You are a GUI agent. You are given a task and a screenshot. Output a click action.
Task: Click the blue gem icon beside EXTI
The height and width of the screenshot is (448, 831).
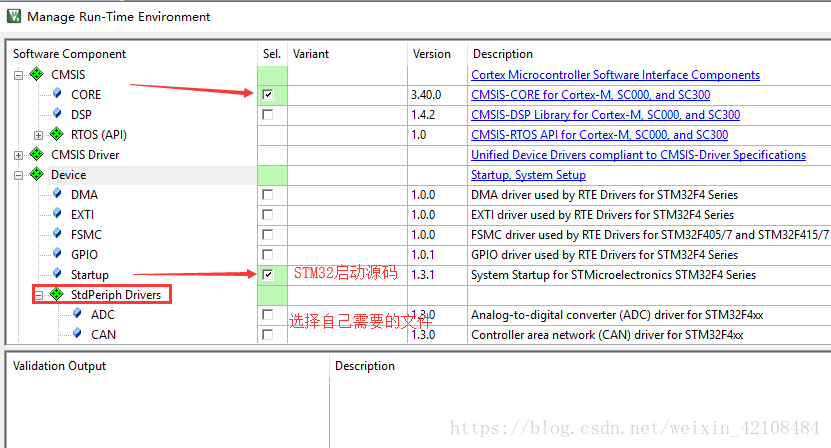[x=57, y=214]
